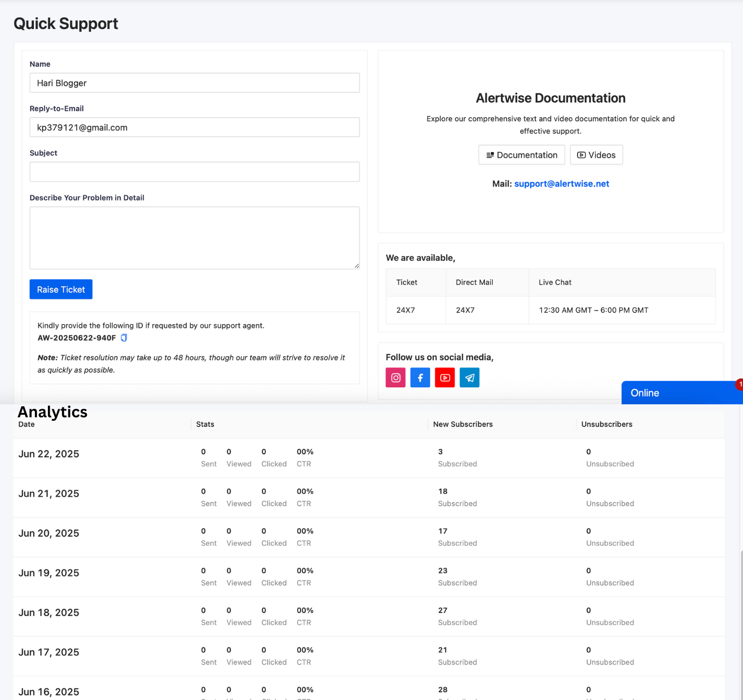Viewport: 743px width, 700px height.
Task: Click the 12:30 AM GMT – 6:00 PM GMT cell
Action: pos(622,310)
